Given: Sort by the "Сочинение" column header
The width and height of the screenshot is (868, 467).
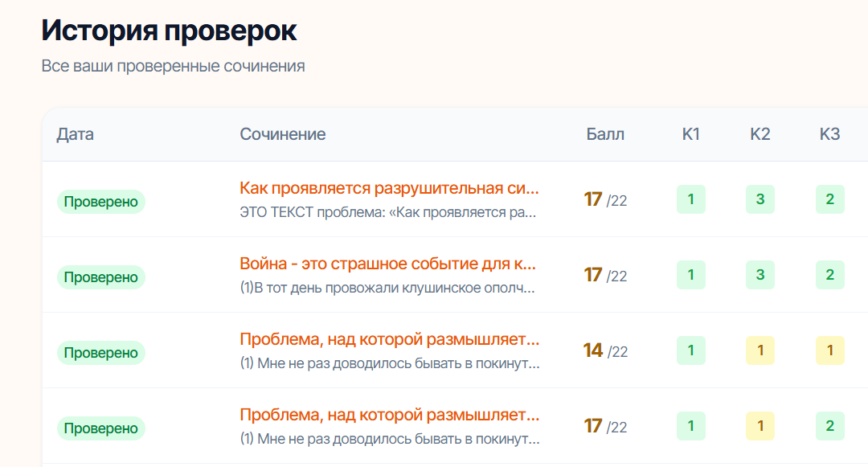Looking at the screenshot, I should click(281, 134).
